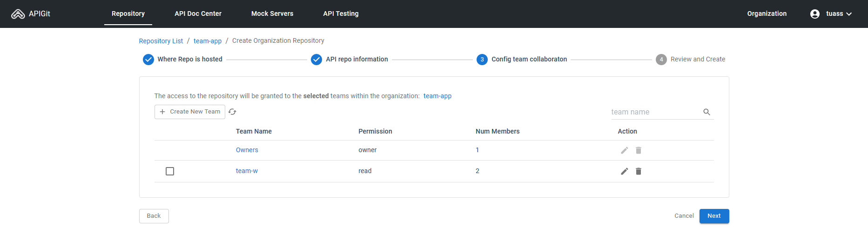Image resolution: width=868 pixels, height=235 pixels.
Task: Click the Cancel button
Action: click(x=684, y=216)
